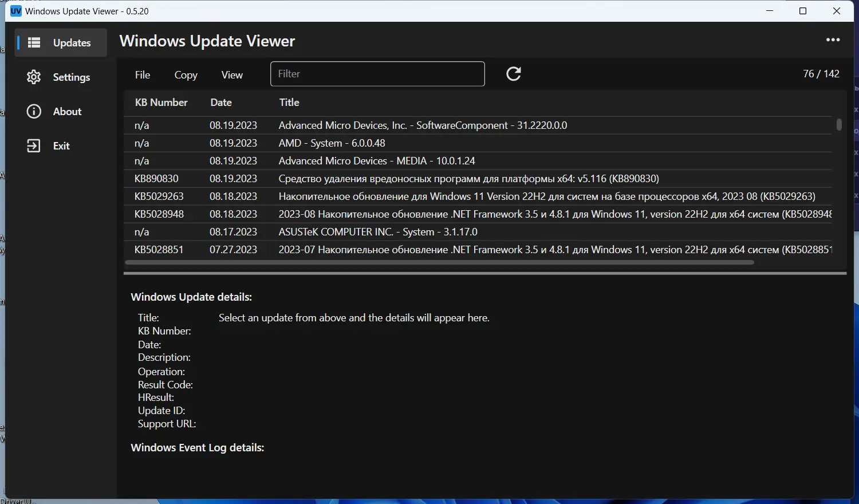Click the UV app icon in title bar

click(16, 11)
